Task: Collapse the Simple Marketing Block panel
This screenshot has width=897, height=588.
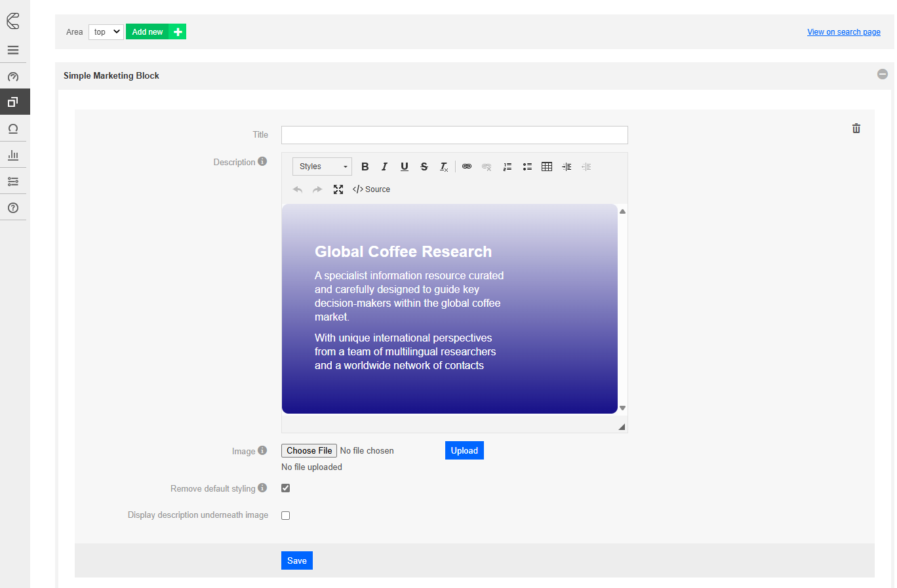Action: (883, 74)
